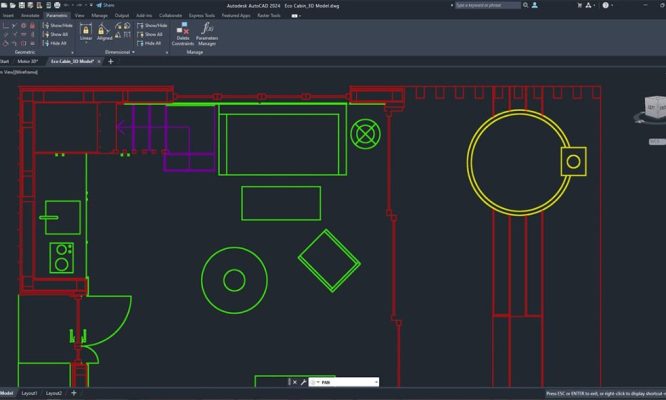Viewport: 666px width, 400px height.
Task: Click the Autodesk App Store cart icon
Action: [581, 5]
